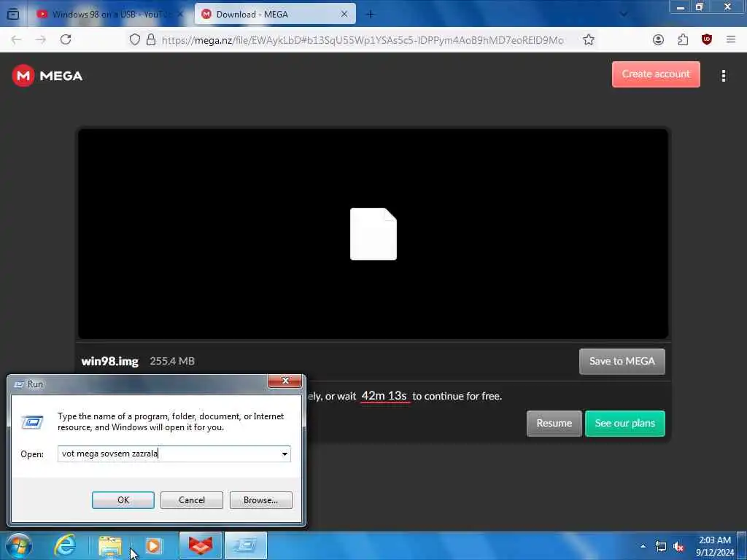This screenshot has width=747, height=560.
Task: Go forward to the next page
Action: coord(41,39)
